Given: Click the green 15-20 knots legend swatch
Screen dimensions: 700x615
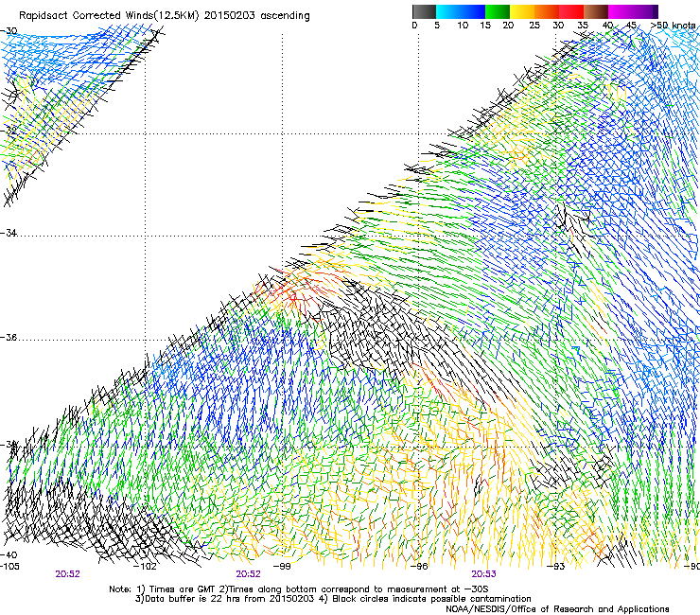Looking at the screenshot, I should click(x=498, y=11).
